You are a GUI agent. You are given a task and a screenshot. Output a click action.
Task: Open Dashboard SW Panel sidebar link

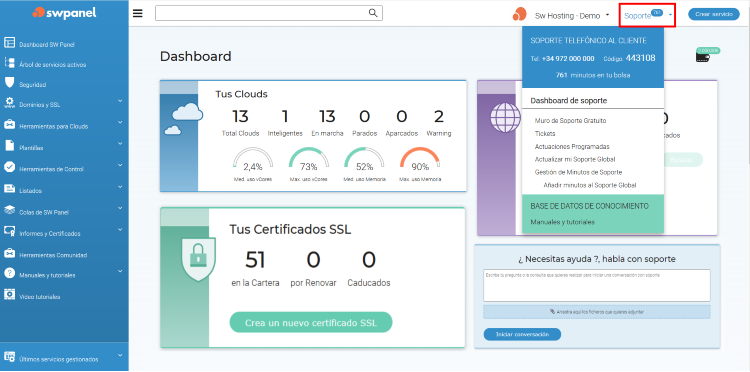click(47, 44)
